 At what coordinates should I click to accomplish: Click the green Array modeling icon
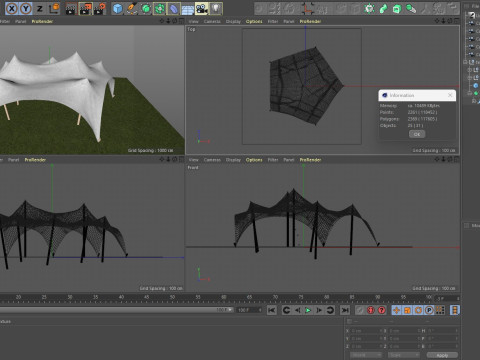coord(159,9)
